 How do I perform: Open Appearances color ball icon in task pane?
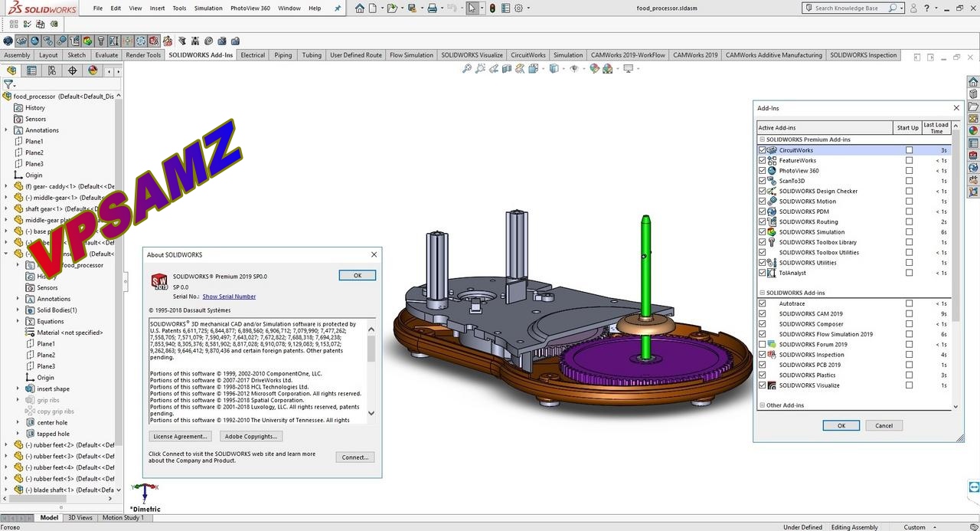(x=973, y=131)
